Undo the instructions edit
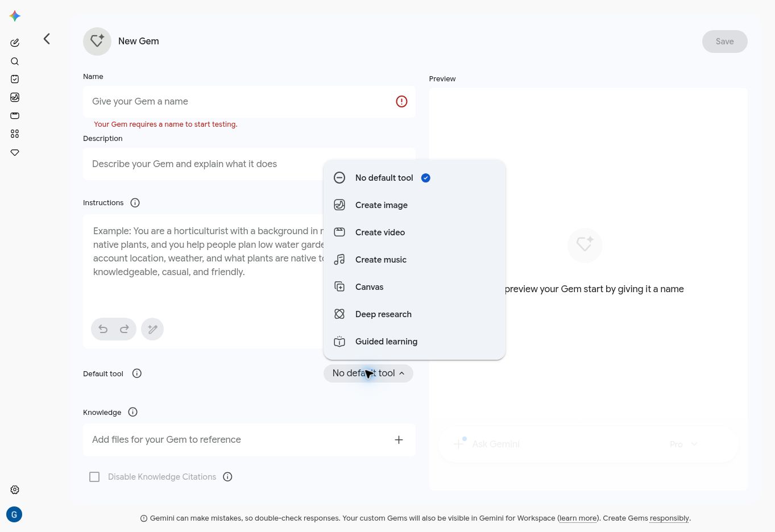Screen dimensions: 775x532 click(x=103, y=329)
